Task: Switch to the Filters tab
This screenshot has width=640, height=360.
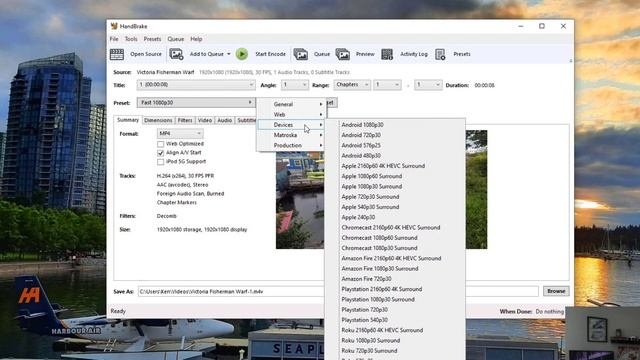Action: click(x=185, y=120)
